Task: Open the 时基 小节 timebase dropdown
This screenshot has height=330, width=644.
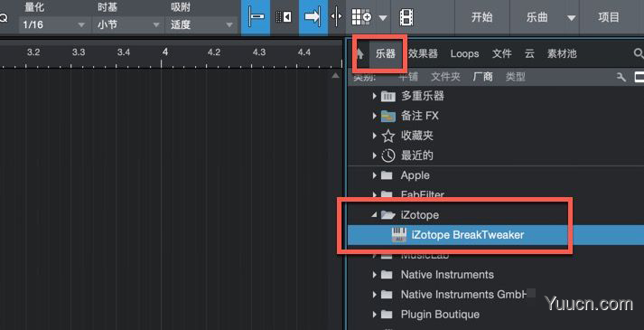Action: point(127,24)
